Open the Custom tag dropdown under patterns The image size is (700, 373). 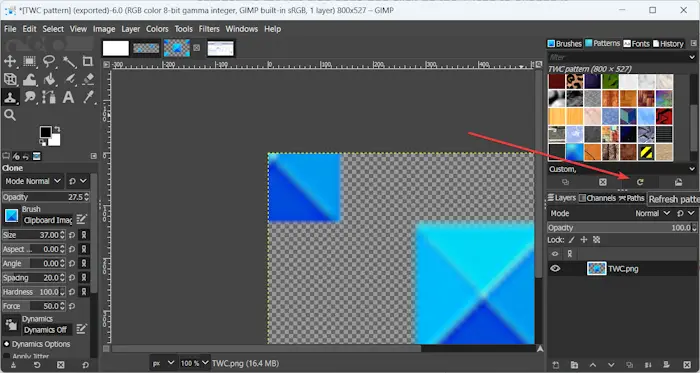tap(622, 169)
